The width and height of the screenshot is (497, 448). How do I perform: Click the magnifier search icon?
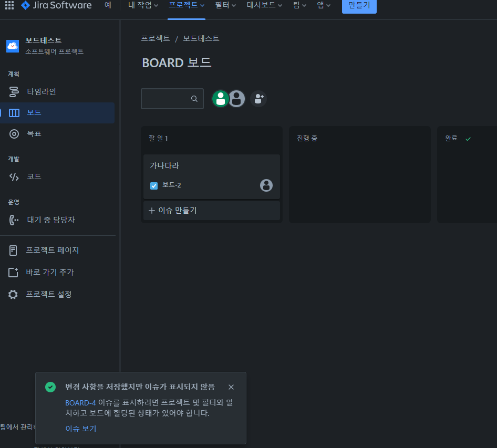pos(194,99)
